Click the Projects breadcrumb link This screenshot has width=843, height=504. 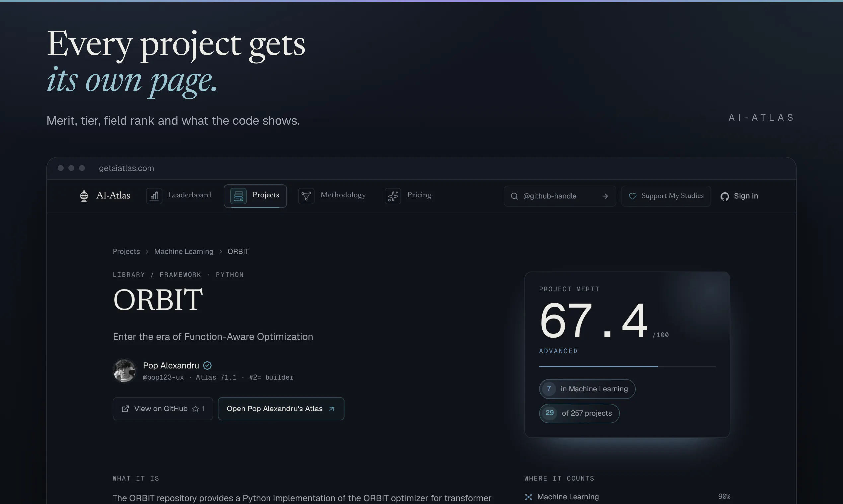point(126,251)
